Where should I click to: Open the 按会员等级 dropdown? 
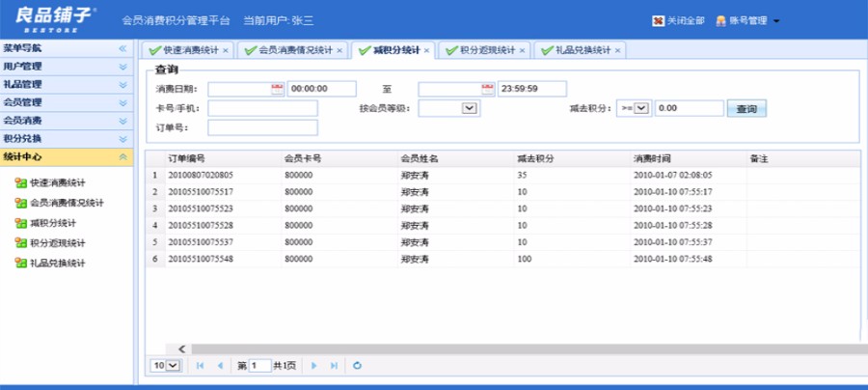point(469,108)
